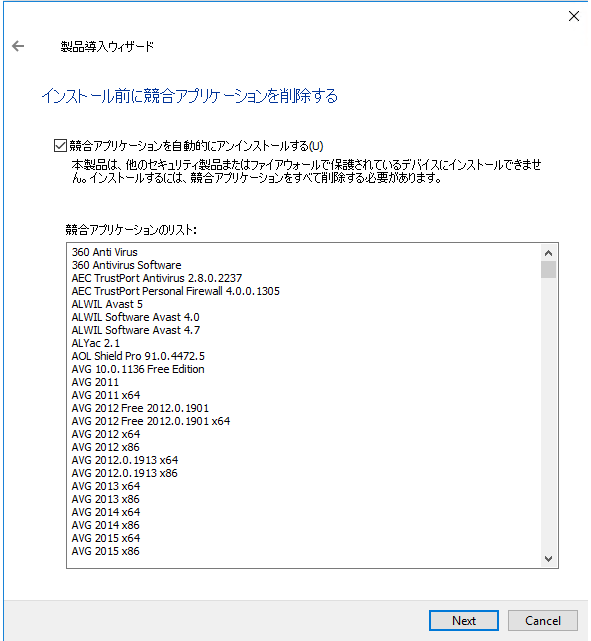Screen dimensions: 591x641
Task: Select 'AVG 2015 x86' entry
Action: [105, 551]
